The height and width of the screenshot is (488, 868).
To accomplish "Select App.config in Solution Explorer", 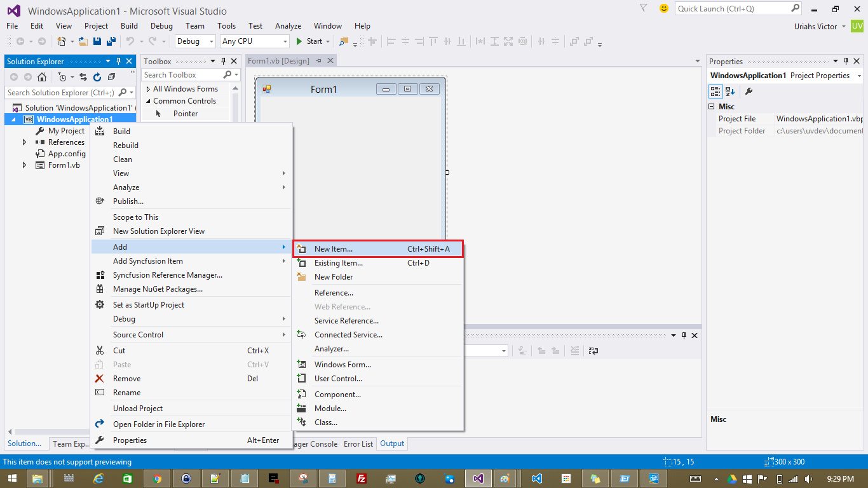I will (x=67, y=154).
